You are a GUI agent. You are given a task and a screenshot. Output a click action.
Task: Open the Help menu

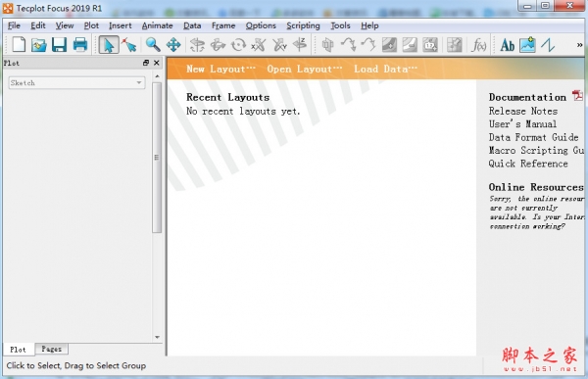369,25
